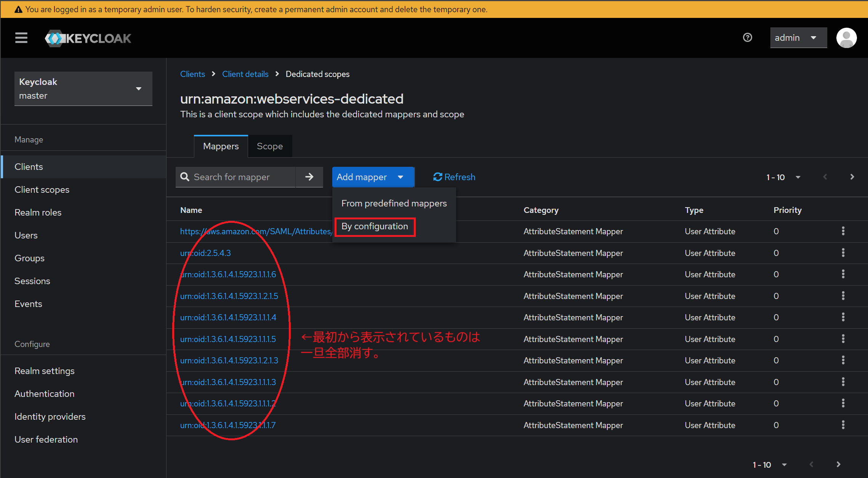
Task: Switch to the Scope tab
Action: point(269,146)
